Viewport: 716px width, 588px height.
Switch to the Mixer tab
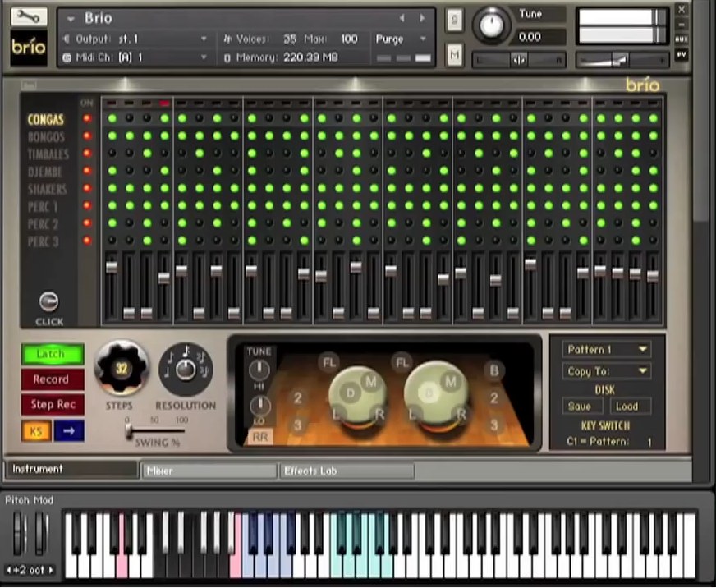point(209,471)
